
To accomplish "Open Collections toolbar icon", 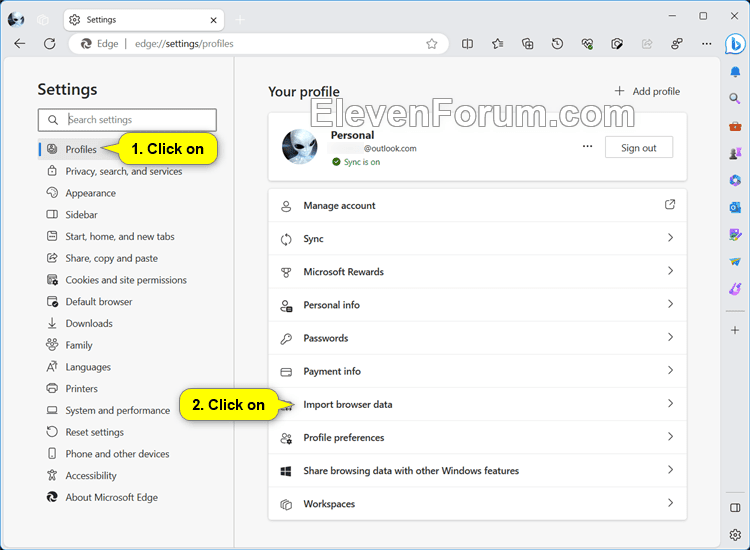I will (528, 44).
